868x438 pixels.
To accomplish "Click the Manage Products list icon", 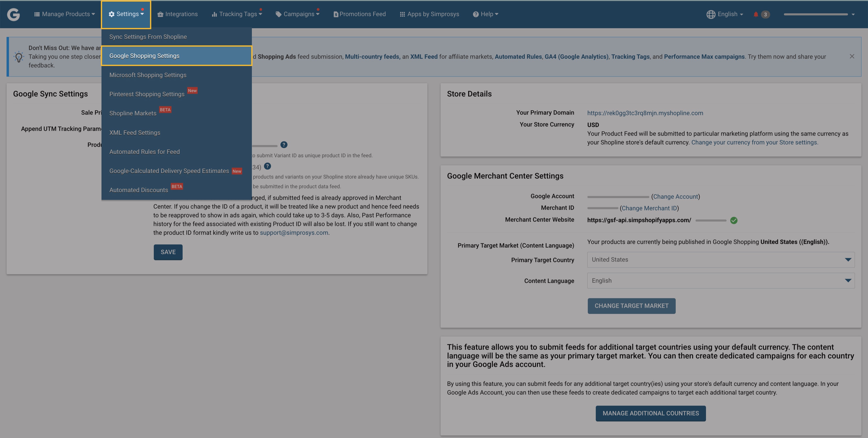I will tap(37, 14).
